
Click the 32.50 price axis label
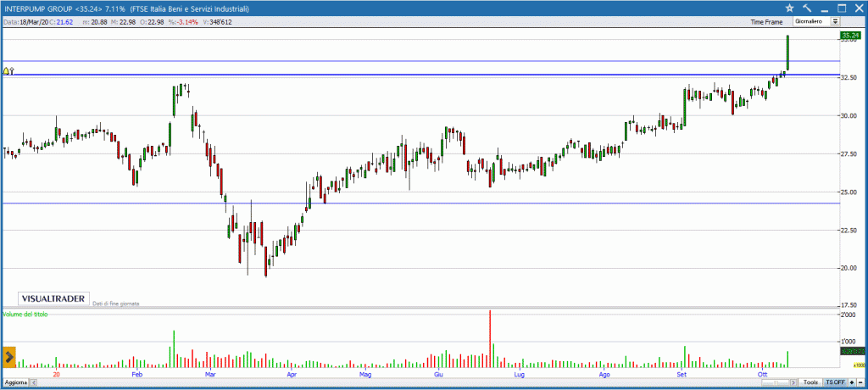849,77
